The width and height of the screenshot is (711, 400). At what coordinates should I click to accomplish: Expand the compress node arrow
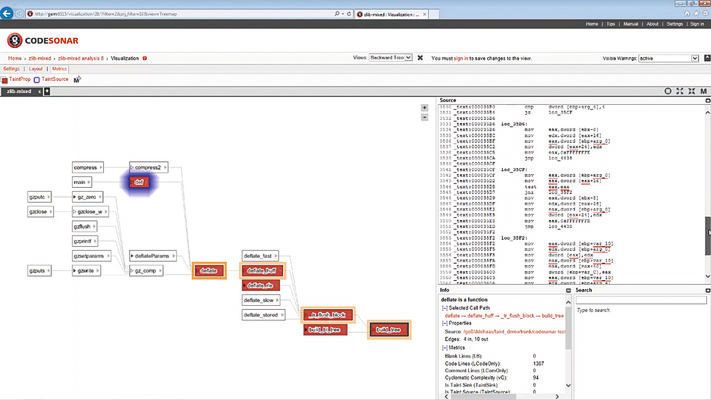pos(101,167)
